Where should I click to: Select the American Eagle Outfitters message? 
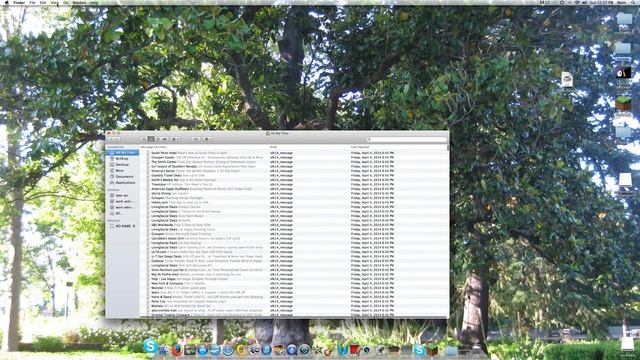[294, 189]
